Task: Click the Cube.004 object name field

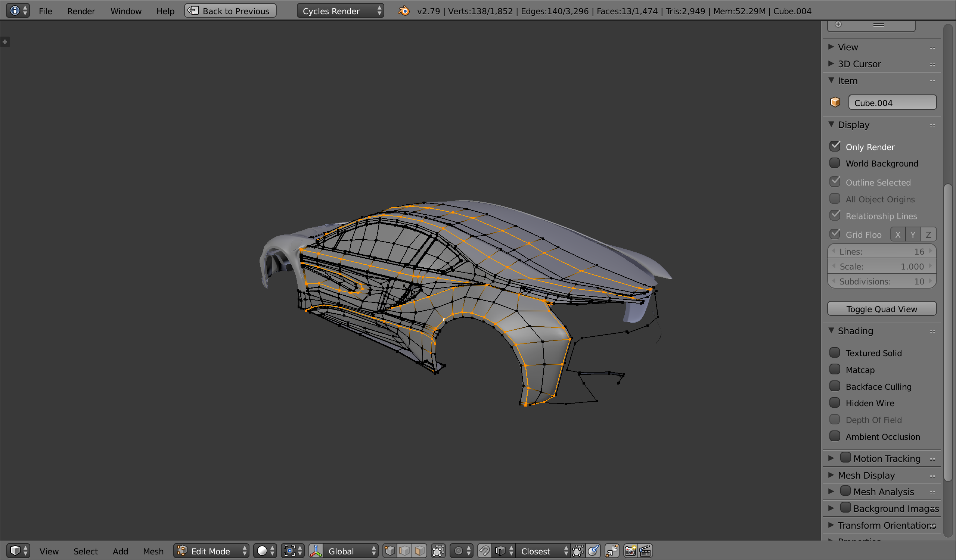Action: pyautogui.click(x=892, y=103)
